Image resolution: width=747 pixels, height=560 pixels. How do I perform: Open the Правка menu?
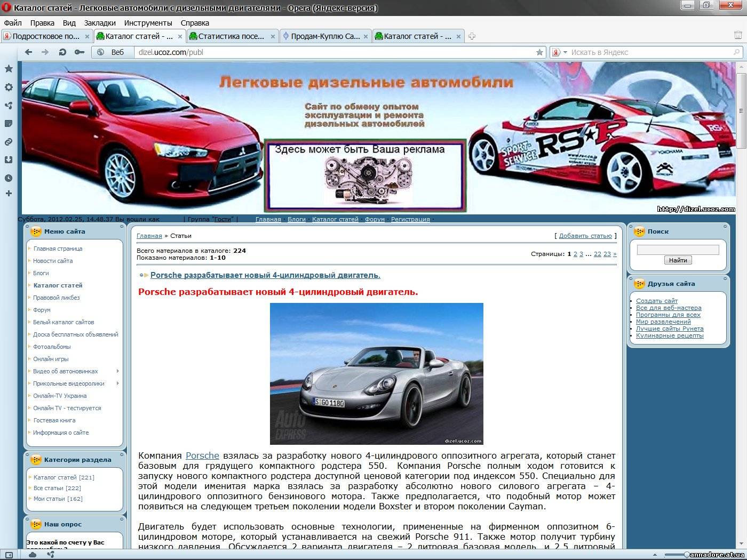tap(42, 23)
